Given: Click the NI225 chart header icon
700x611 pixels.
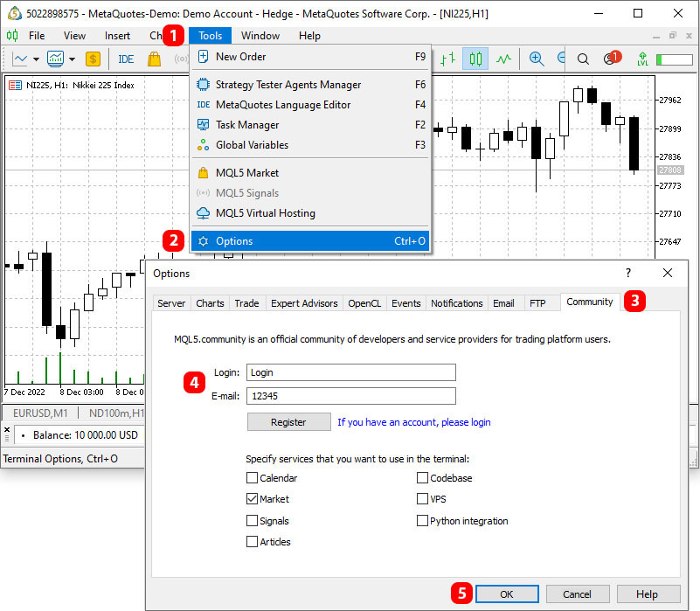Looking at the screenshot, I should coord(15,85).
